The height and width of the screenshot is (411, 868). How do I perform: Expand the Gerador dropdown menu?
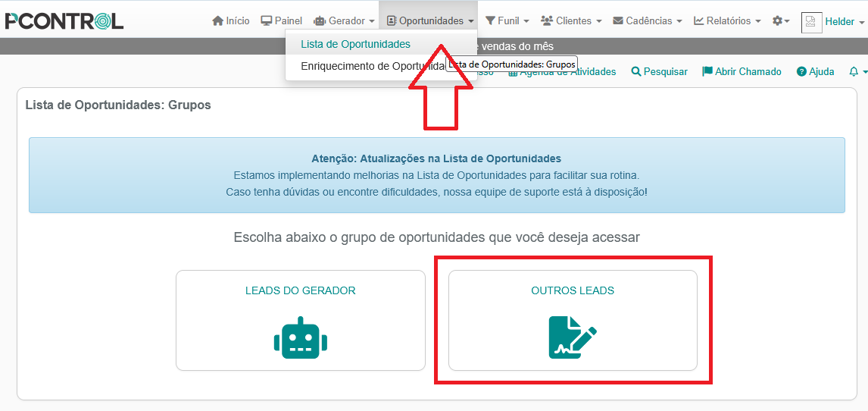(x=344, y=21)
